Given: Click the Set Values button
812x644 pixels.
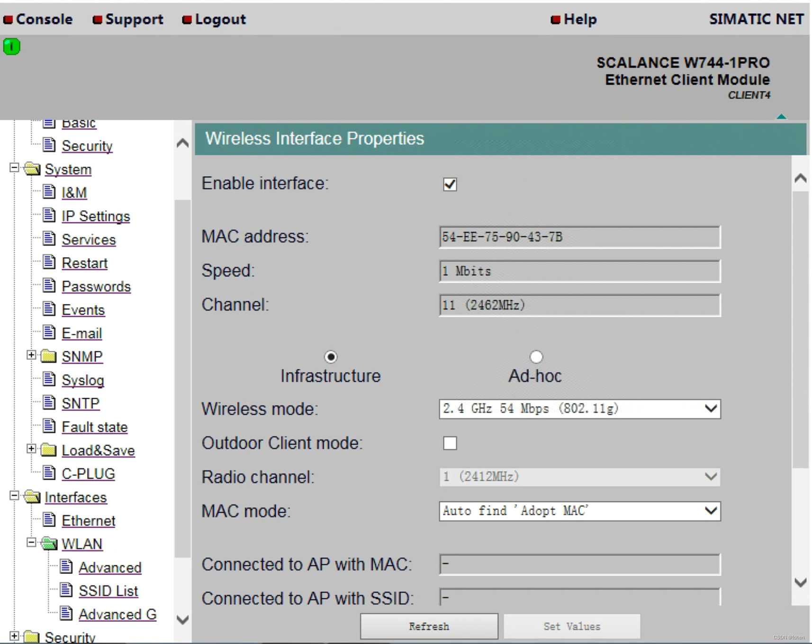Looking at the screenshot, I should coord(572,626).
